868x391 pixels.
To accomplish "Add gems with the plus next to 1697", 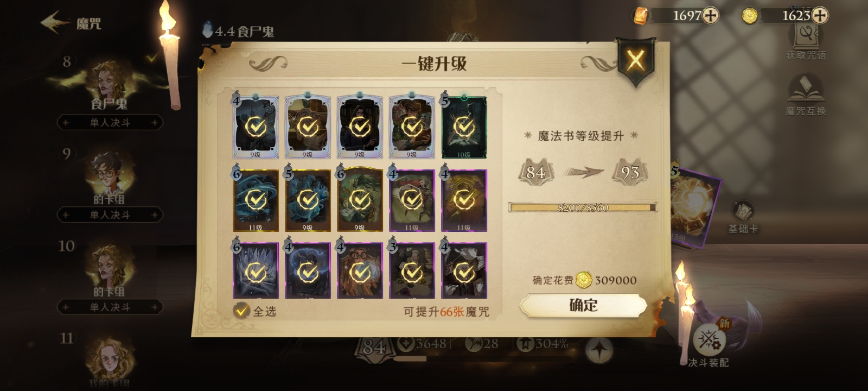I will point(711,15).
